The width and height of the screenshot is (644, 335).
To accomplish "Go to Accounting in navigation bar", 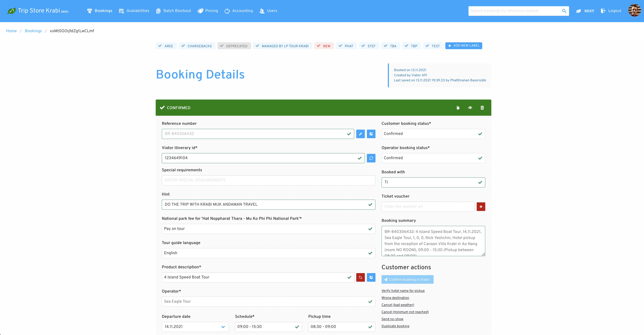I will pos(238,11).
